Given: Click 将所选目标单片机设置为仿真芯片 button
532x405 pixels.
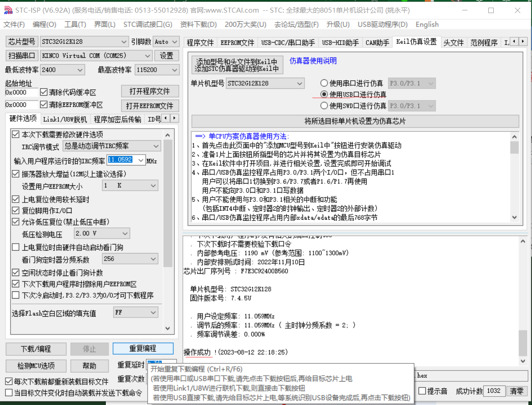Looking at the screenshot, I should click(x=355, y=121).
